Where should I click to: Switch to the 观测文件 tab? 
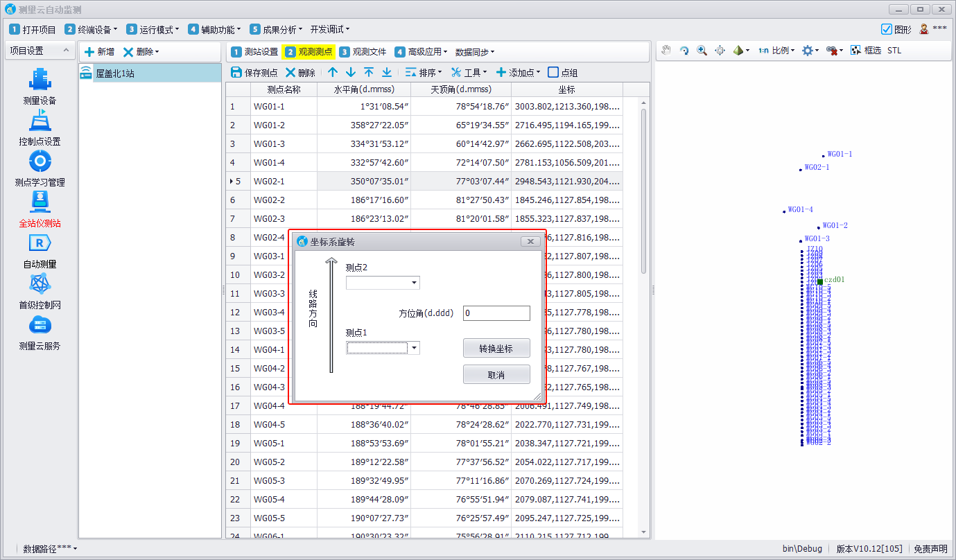coord(363,51)
